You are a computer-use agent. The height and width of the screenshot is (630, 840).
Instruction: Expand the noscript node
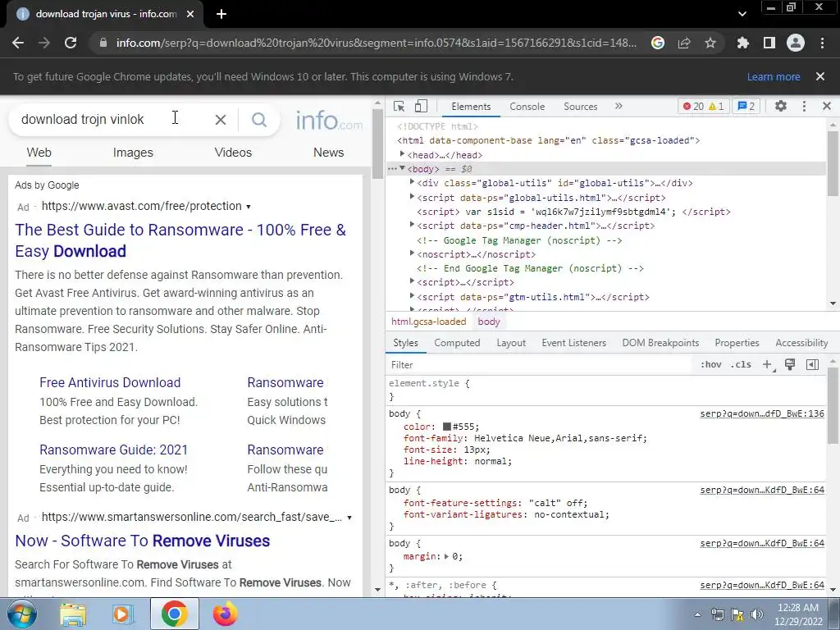tap(412, 253)
